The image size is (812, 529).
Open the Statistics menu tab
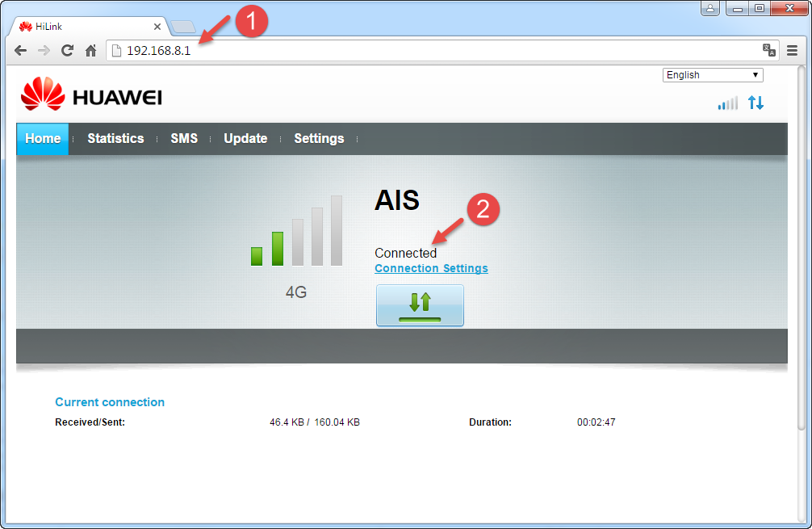[115, 138]
